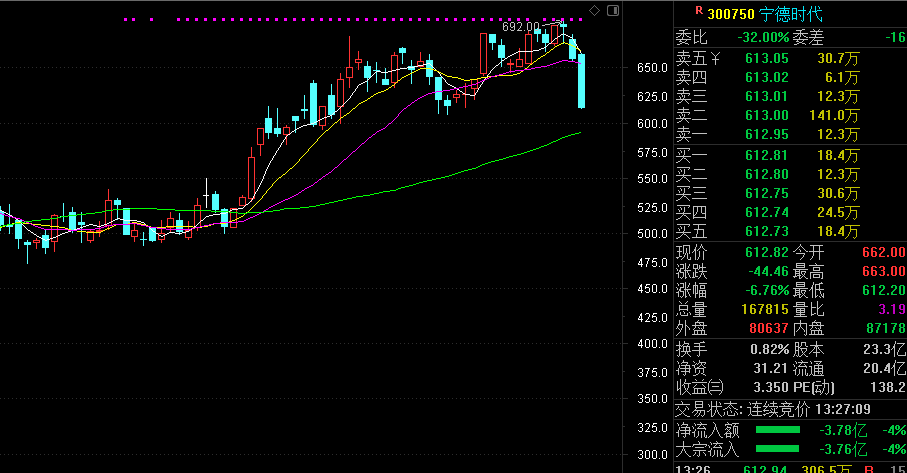Click the 委比 label
The height and width of the screenshot is (473, 907).
(x=692, y=38)
